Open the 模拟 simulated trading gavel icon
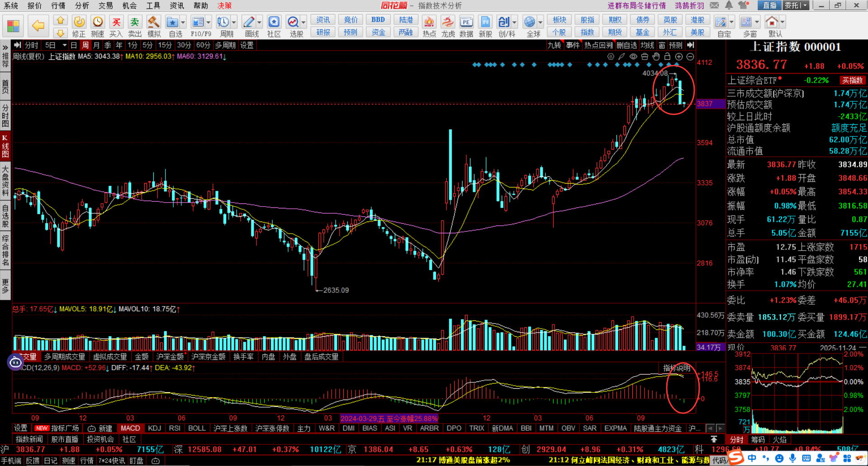Screen dimensions: 868x466 pyautogui.click(x=154, y=26)
